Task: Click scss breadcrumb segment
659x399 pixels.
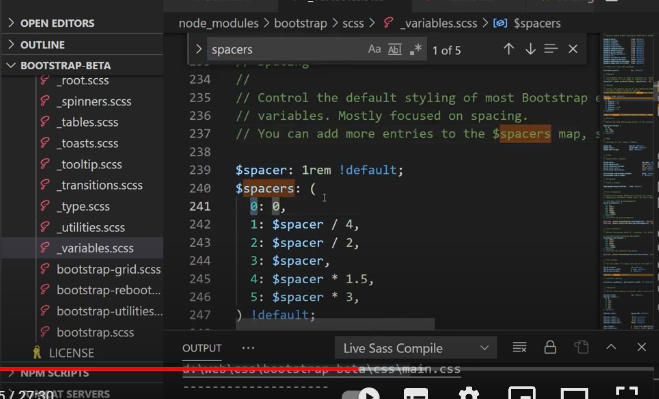Action: (353, 23)
